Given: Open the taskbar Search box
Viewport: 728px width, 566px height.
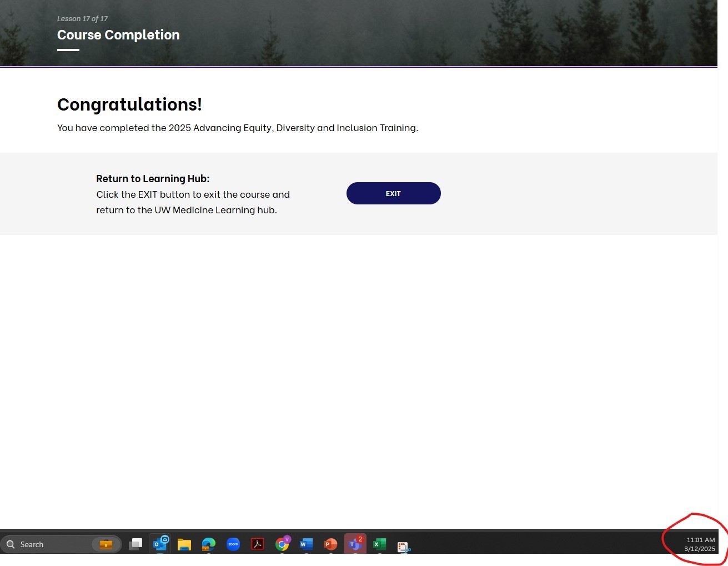Looking at the screenshot, I should coord(61,544).
